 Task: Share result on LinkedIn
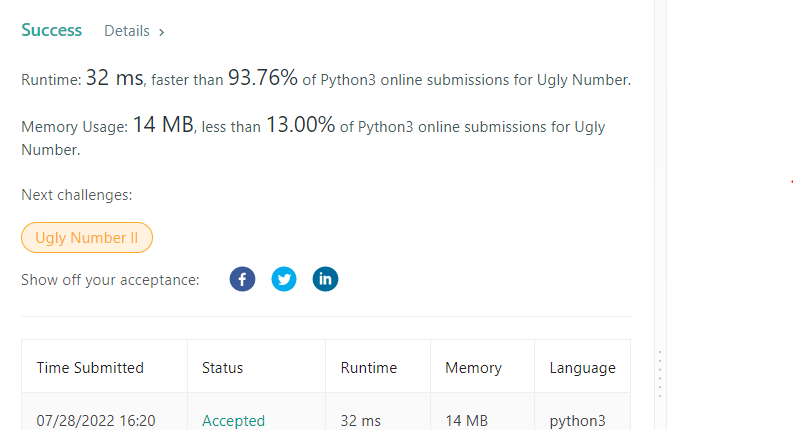(325, 279)
